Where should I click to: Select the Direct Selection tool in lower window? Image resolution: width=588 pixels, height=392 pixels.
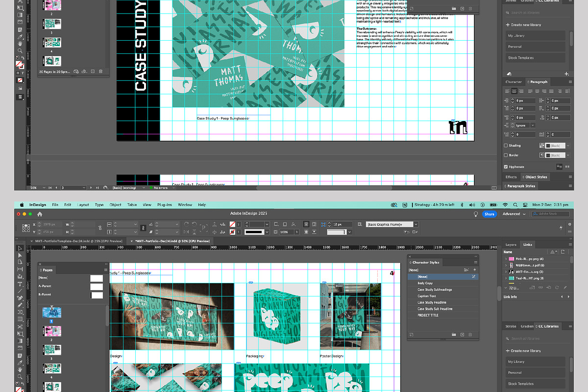point(20,255)
